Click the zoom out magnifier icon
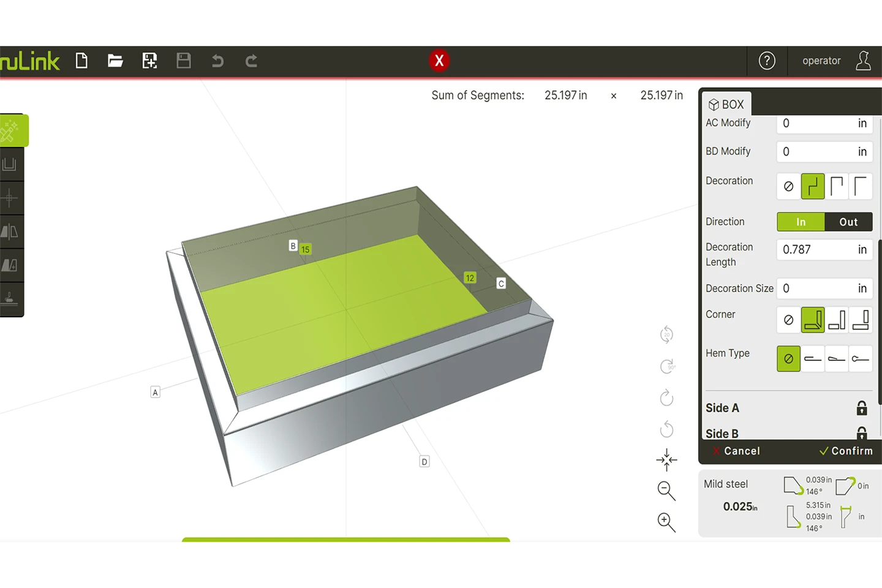 [666, 491]
